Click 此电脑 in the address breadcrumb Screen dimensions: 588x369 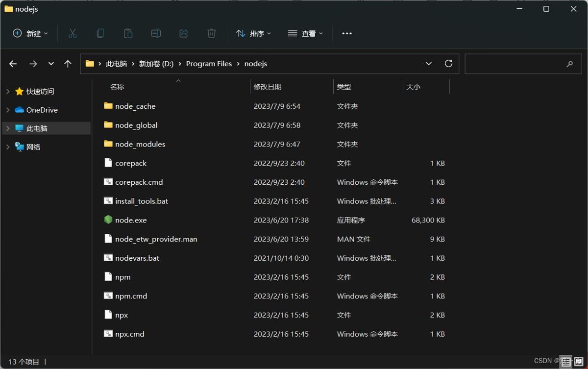tap(117, 64)
